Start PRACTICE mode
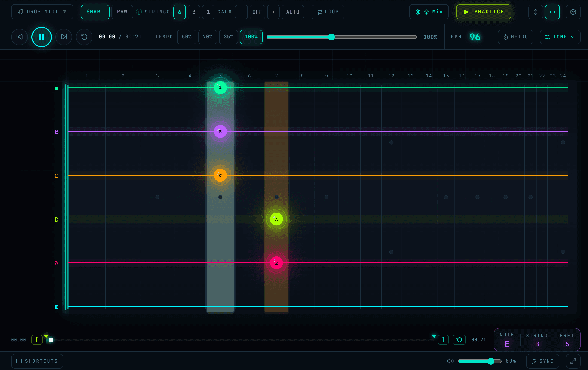This screenshot has height=370, width=588. pyautogui.click(x=484, y=12)
